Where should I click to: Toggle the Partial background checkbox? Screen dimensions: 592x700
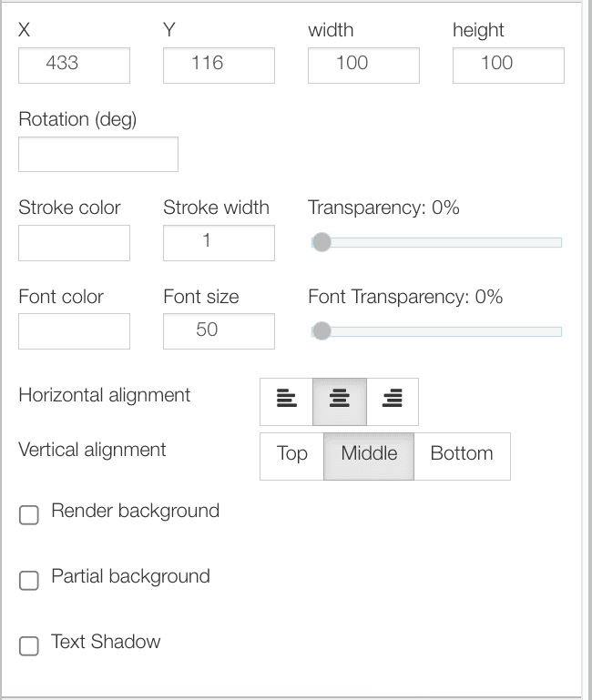(x=29, y=581)
